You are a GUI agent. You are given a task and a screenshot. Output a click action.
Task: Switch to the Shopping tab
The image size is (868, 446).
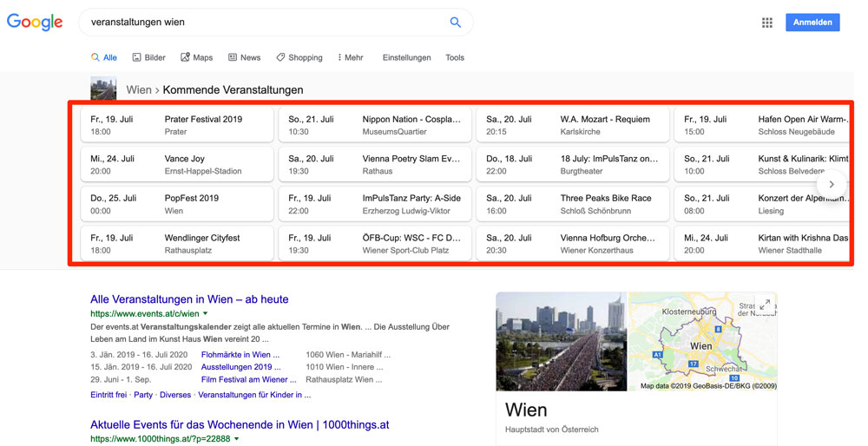coord(299,57)
